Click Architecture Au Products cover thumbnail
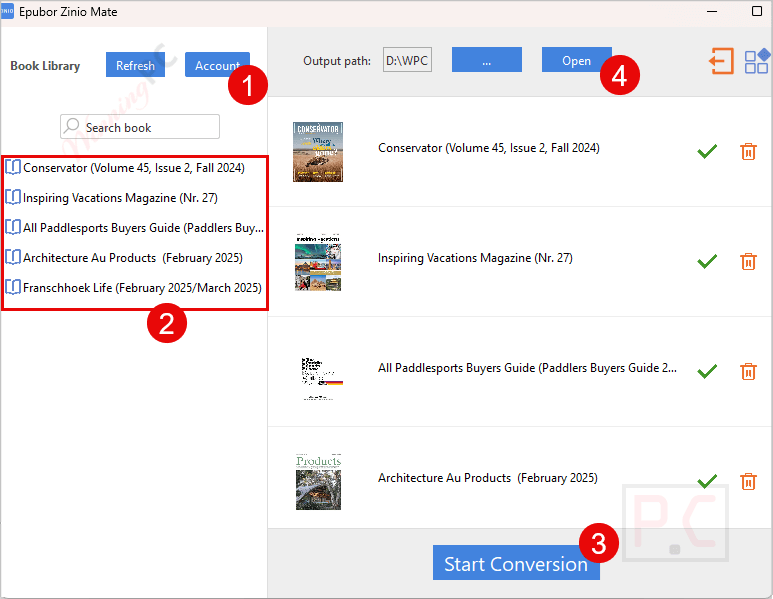Viewport: 773px width, 599px height. tap(318, 482)
